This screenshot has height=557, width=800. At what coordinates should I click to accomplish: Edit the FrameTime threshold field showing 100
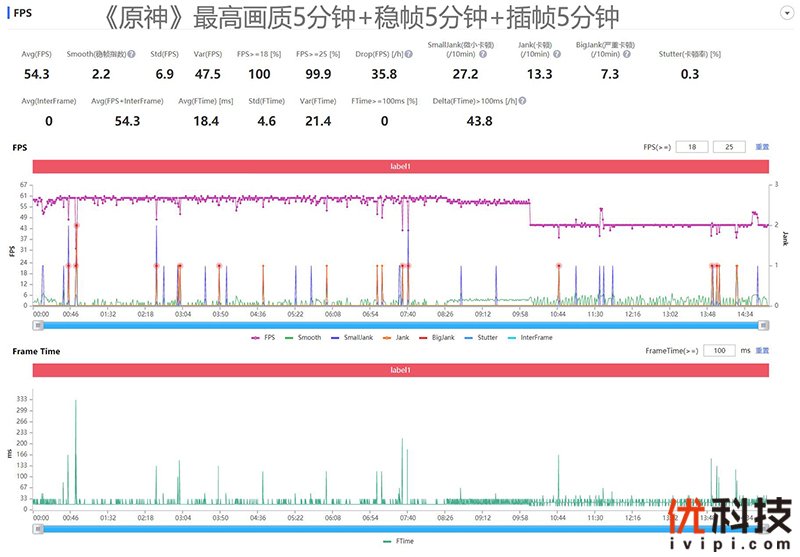pyautogui.click(x=719, y=350)
